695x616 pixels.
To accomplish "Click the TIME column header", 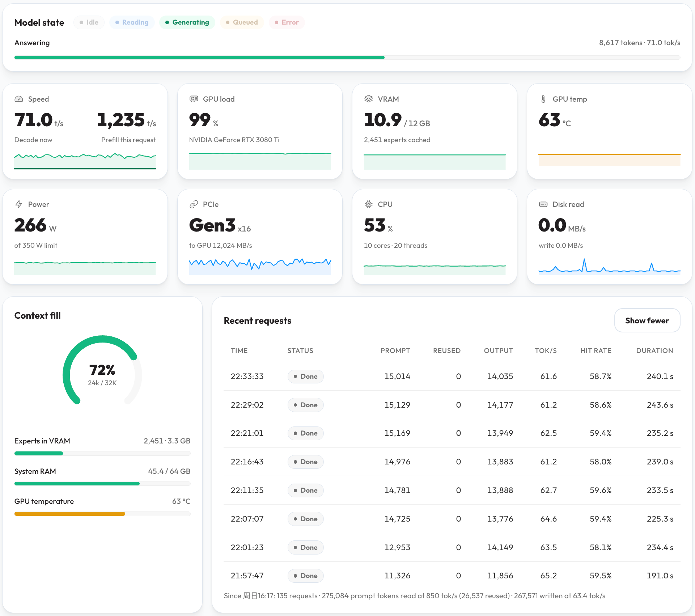I will click(x=239, y=351).
